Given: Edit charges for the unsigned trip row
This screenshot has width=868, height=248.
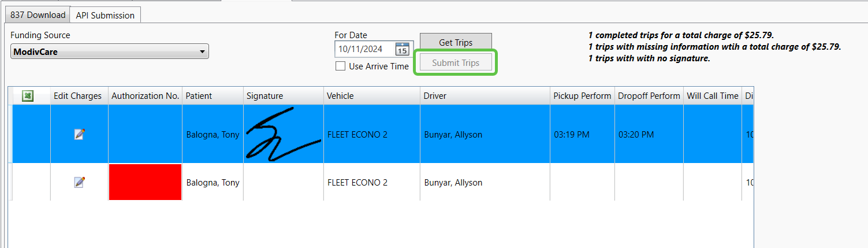Looking at the screenshot, I should point(79,182).
